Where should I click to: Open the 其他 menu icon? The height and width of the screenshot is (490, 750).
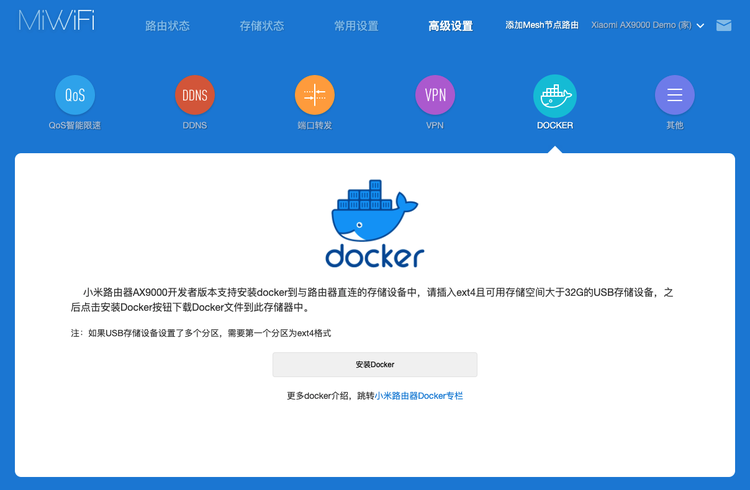(x=675, y=95)
